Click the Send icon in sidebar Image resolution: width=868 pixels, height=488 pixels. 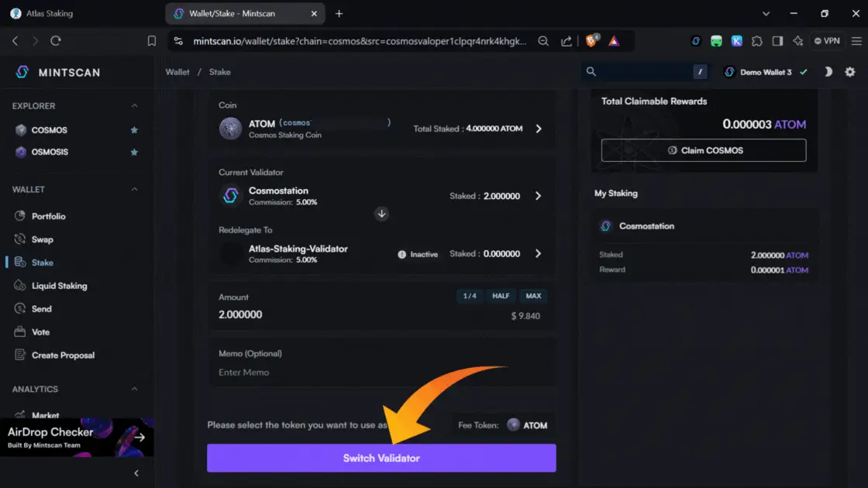20,309
